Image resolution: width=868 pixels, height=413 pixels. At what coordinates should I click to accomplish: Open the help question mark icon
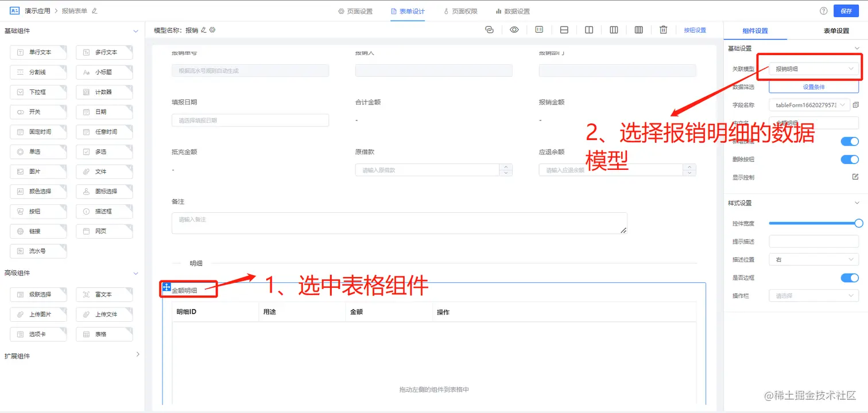824,11
